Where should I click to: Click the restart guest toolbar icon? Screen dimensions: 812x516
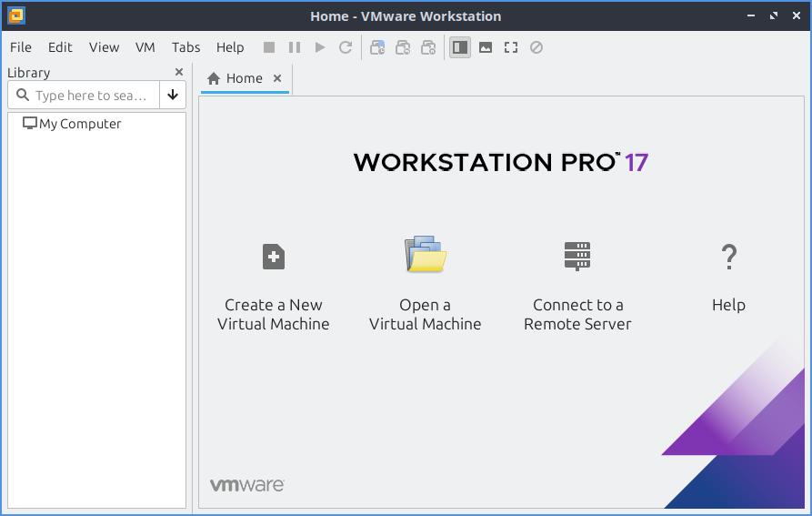tap(346, 47)
